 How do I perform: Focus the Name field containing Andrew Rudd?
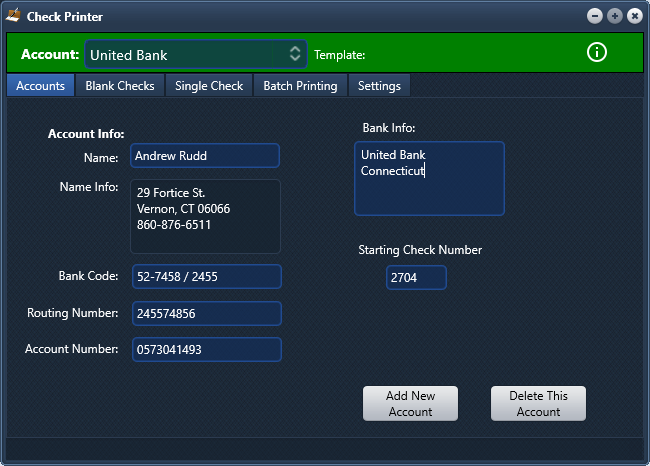205,156
